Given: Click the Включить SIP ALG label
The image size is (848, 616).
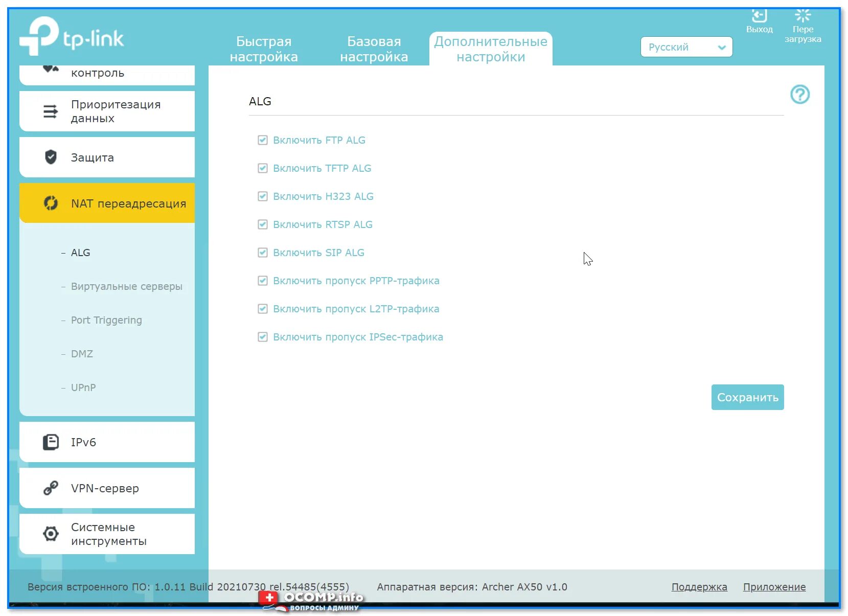Looking at the screenshot, I should pyautogui.click(x=318, y=253).
